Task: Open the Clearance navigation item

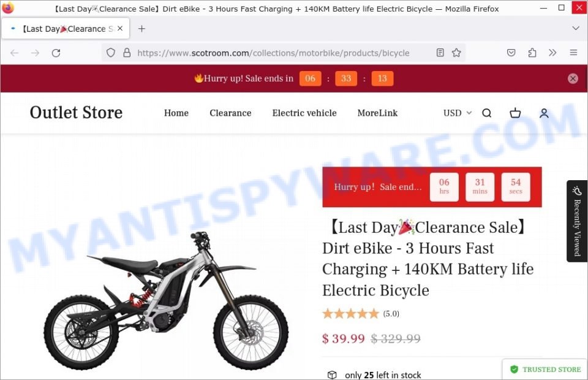Action: pos(230,113)
